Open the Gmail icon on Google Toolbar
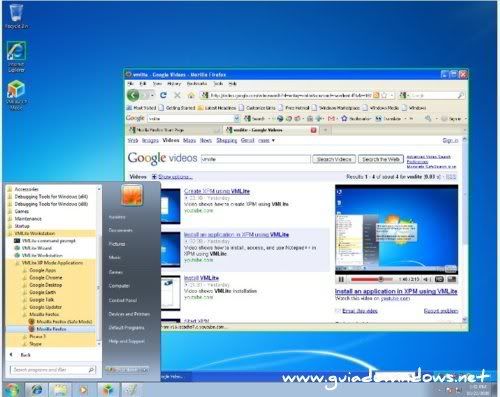 coord(331,118)
